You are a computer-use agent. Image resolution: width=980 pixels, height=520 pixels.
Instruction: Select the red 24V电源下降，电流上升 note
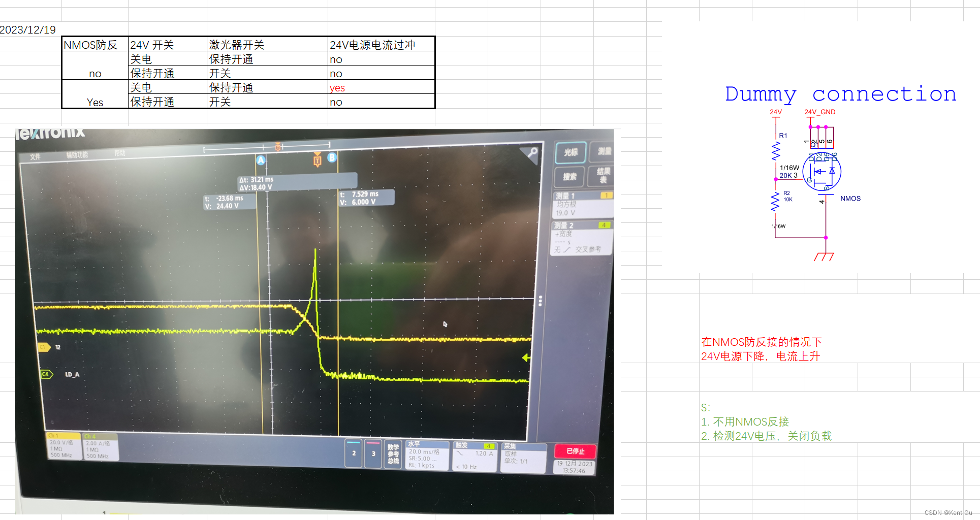tap(761, 356)
